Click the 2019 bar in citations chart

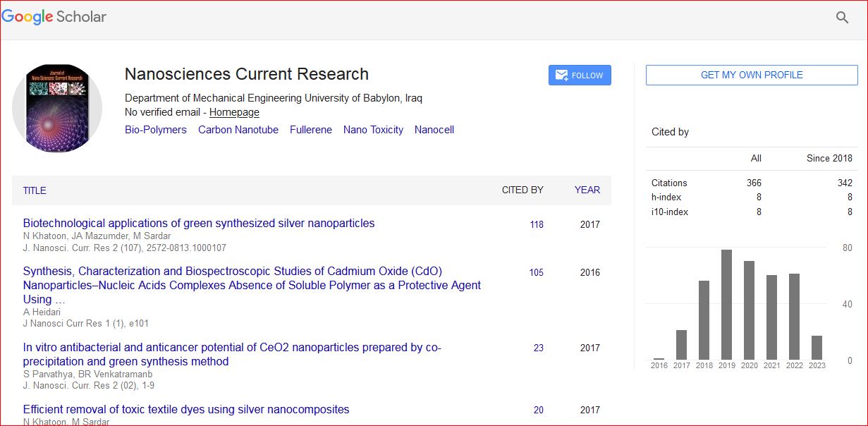coord(726,305)
